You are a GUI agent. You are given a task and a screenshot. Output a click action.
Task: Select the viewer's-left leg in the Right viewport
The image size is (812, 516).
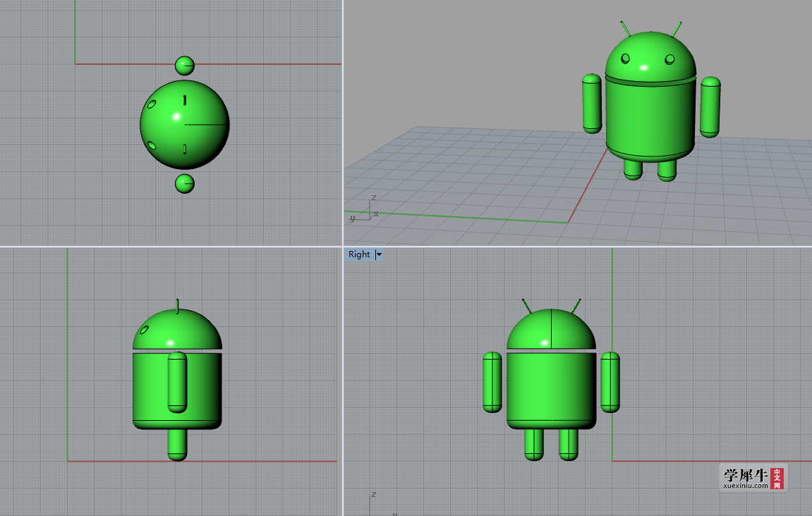click(x=534, y=445)
